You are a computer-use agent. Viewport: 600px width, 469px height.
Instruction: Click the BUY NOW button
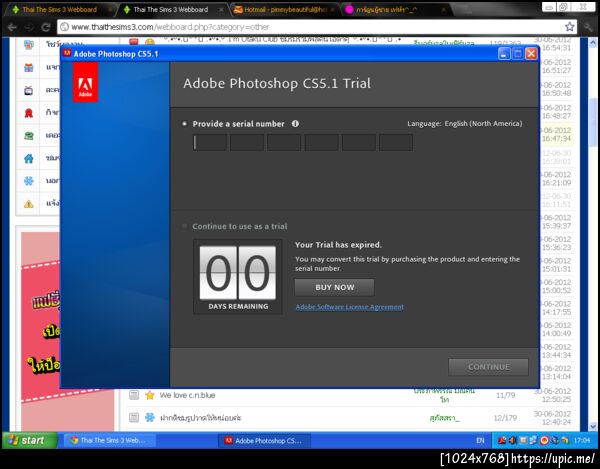coord(334,287)
